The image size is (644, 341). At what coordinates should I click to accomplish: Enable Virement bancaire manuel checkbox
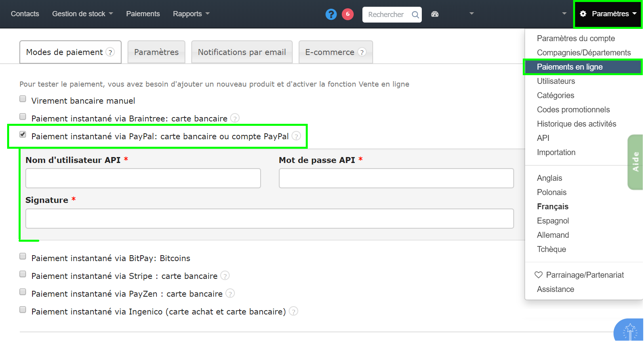pos(23,99)
